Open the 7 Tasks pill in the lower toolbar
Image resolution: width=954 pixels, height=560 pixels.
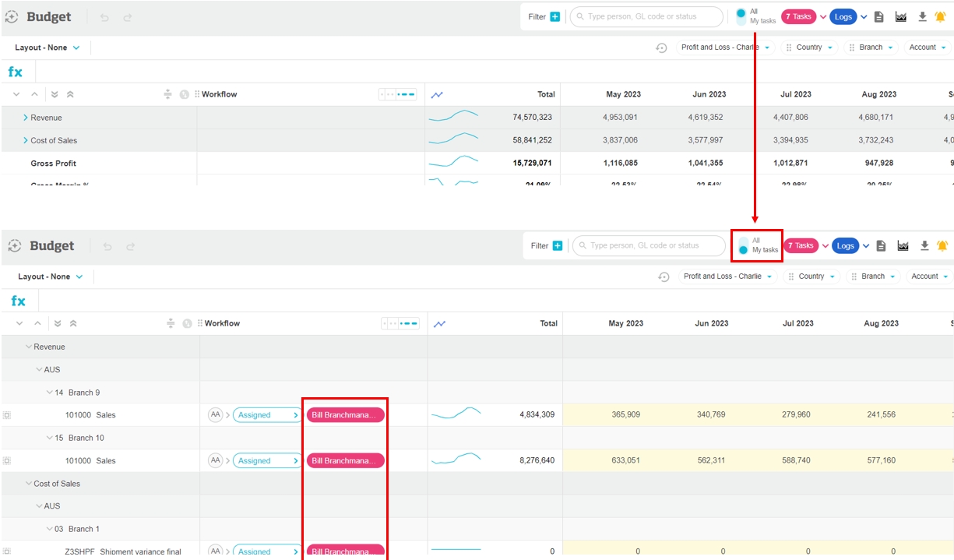[x=801, y=245]
